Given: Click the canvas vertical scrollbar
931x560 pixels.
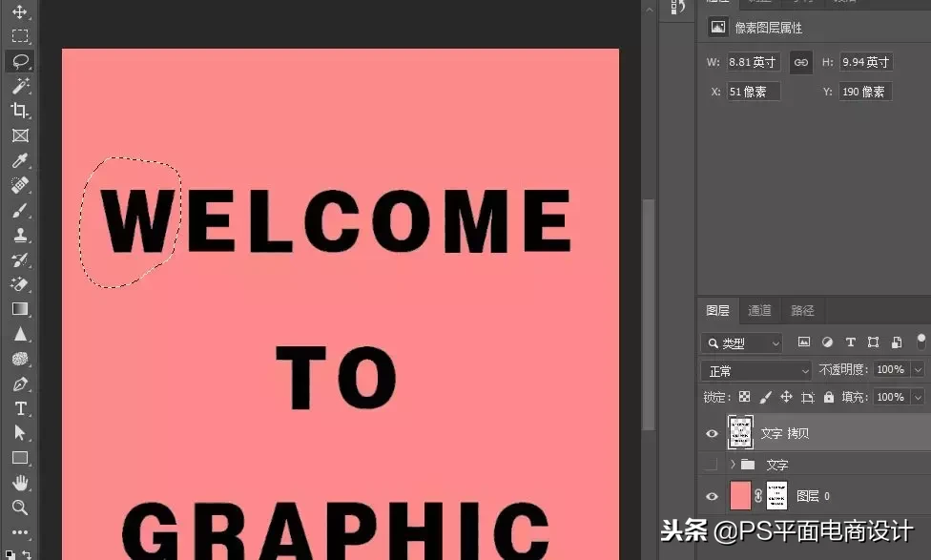Looking at the screenshot, I should click(x=648, y=315).
